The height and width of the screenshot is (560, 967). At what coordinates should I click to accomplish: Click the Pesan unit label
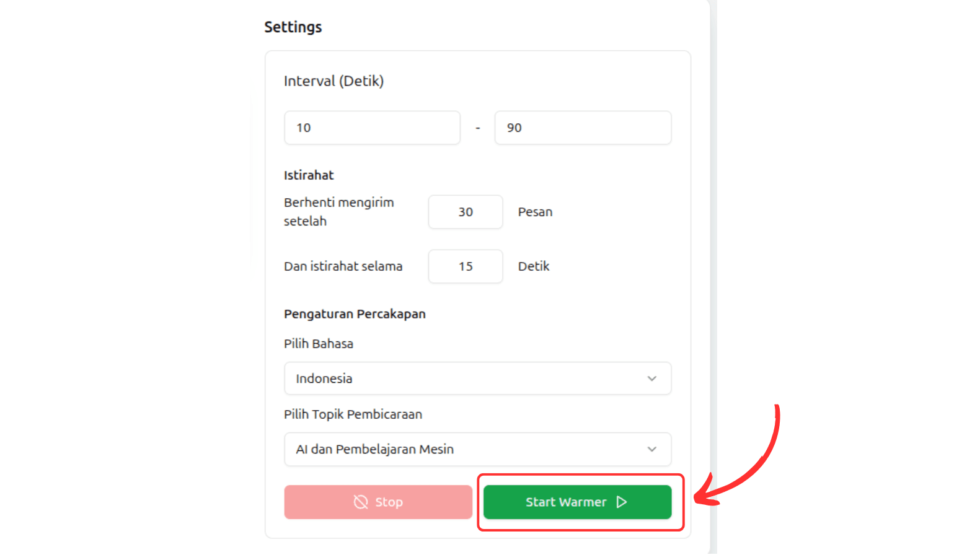click(535, 212)
